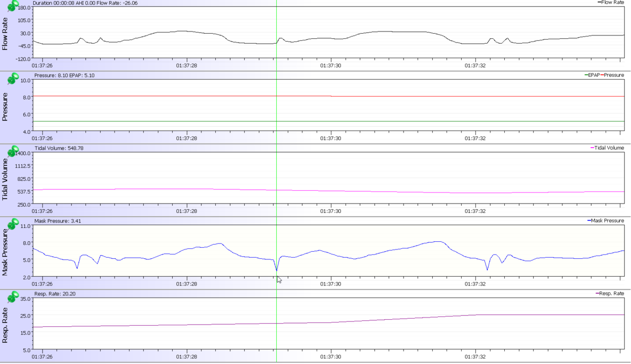Click 'Resp. Rate: 20.20' header text
Screen dimensions: 631x364
coord(55,294)
